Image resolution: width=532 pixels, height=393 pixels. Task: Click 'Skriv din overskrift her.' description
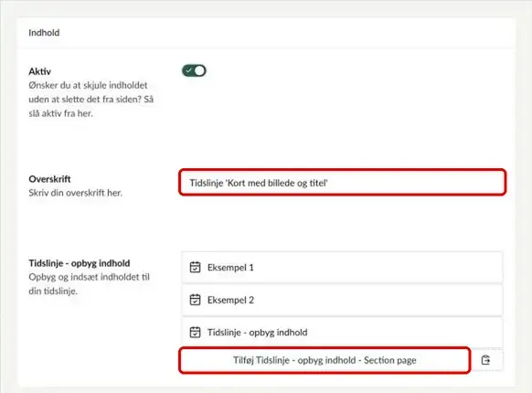point(75,193)
